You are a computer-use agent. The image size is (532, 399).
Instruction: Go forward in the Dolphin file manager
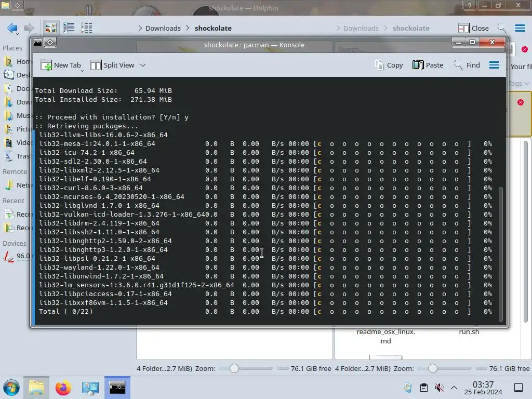pos(30,28)
